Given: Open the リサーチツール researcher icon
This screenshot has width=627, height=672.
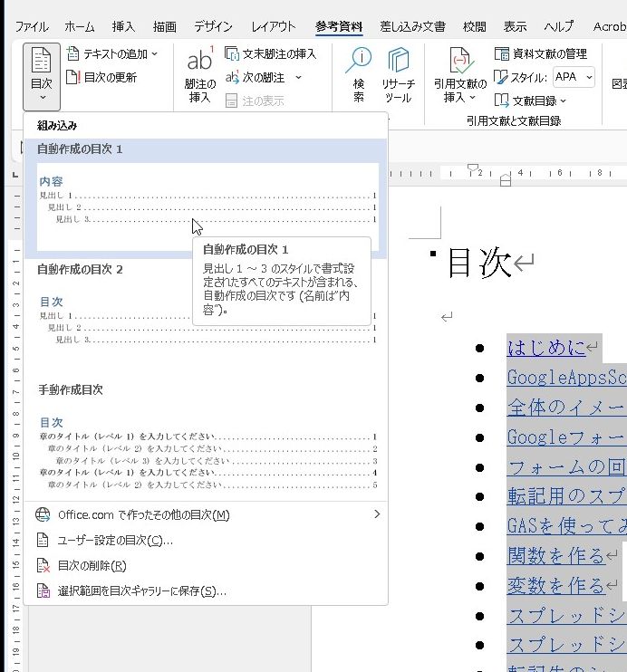Looking at the screenshot, I should point(398,74).
